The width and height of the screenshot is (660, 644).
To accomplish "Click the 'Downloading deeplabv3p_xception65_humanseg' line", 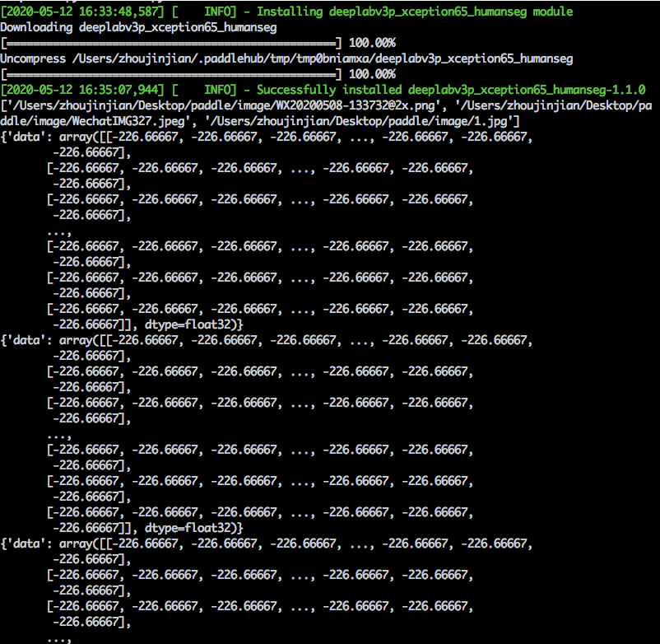I will tap(138, 28).
